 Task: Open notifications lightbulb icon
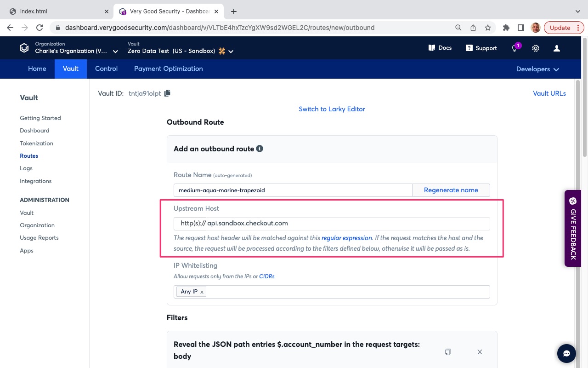(x=515, y=48)
